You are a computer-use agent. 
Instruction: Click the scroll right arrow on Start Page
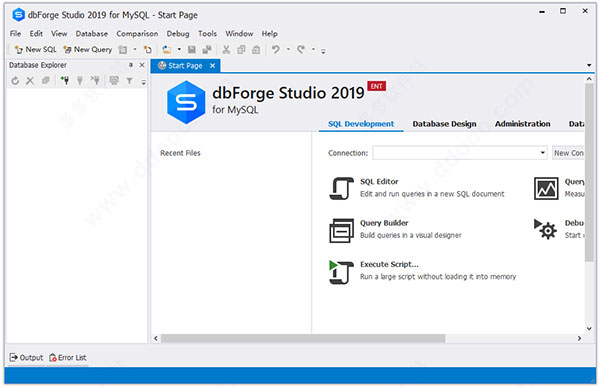click(579, 338)
